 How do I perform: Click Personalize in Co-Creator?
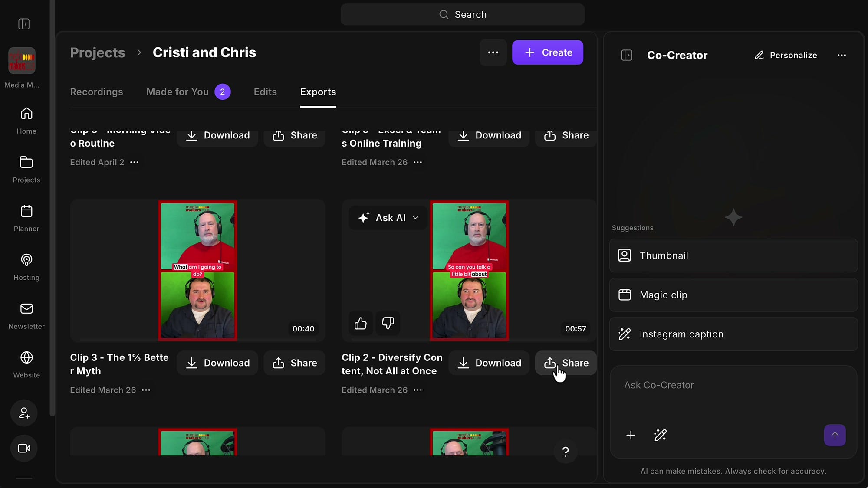pyautogui.click(x=786, y=55)
